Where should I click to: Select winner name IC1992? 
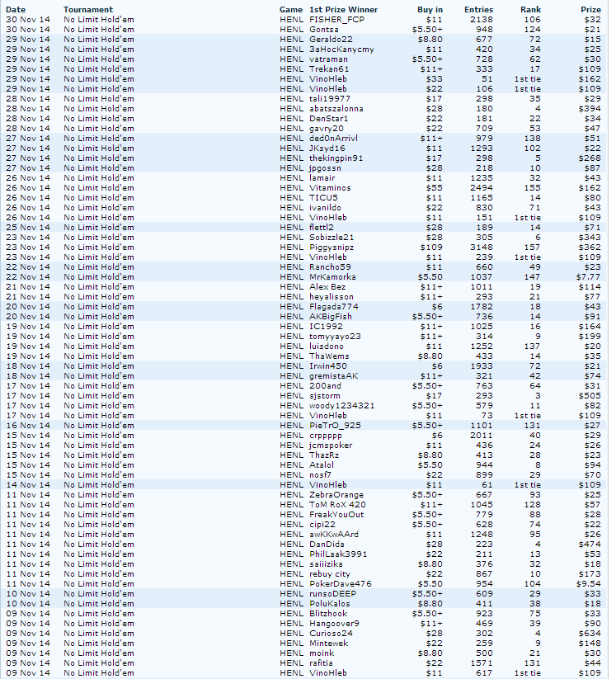(326, 327)
